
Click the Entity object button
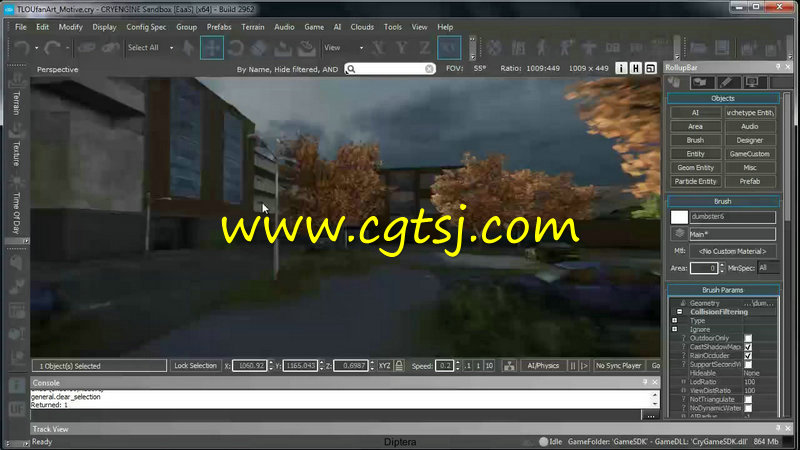(x=695, y=154)
